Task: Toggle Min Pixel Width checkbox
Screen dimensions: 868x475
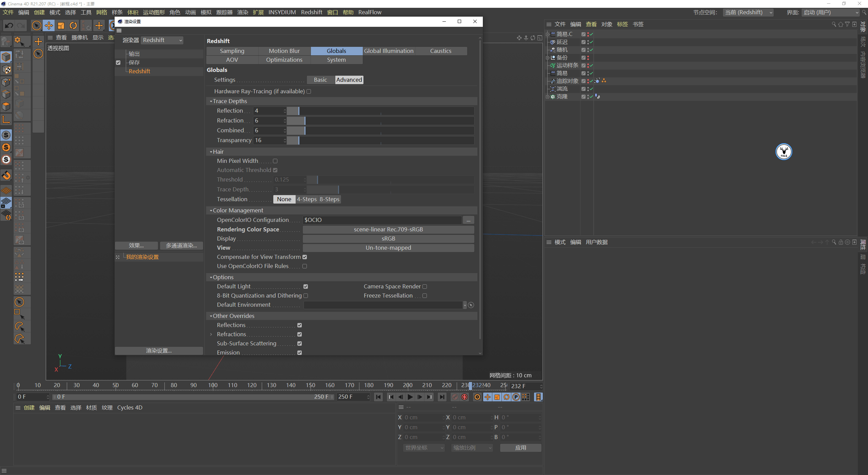Action: coord(275,161)
